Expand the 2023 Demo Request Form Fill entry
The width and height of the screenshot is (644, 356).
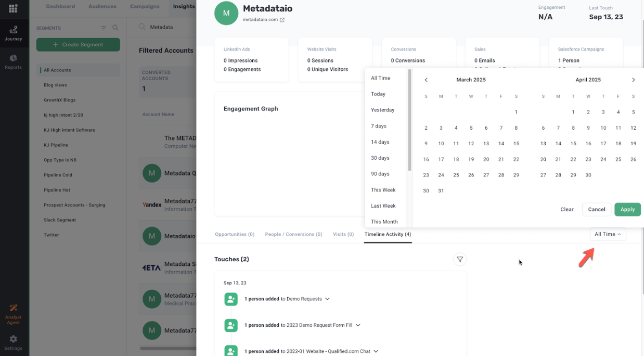(358, 325)
